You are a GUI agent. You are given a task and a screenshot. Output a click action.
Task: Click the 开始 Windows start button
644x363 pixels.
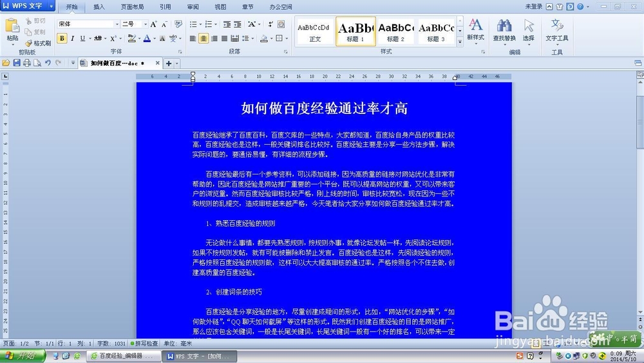point(23,356)
